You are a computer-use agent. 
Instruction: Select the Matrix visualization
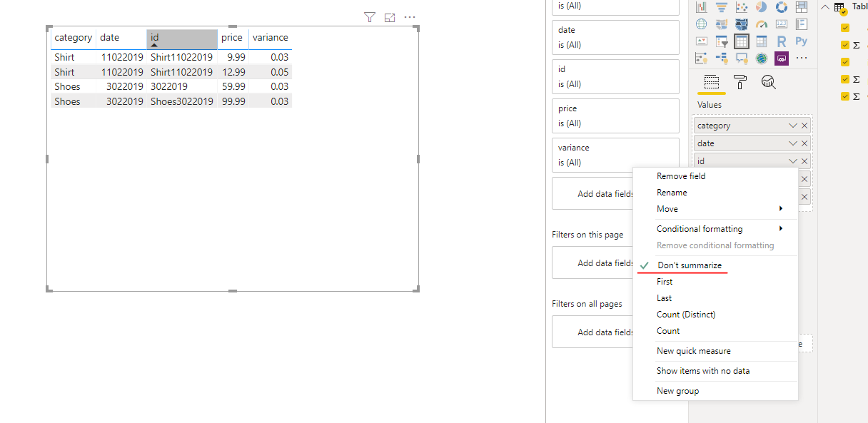[x=762, y=41]
